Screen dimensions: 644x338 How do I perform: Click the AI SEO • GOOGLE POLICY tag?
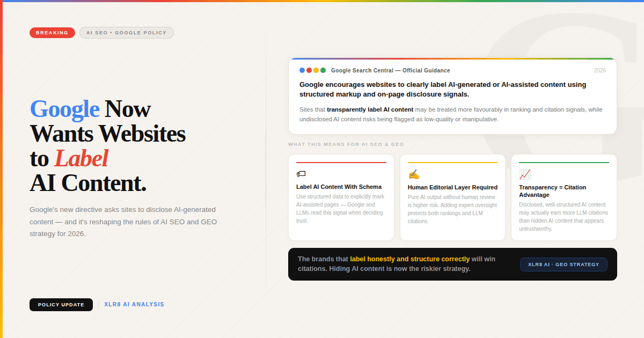(127, 33)
